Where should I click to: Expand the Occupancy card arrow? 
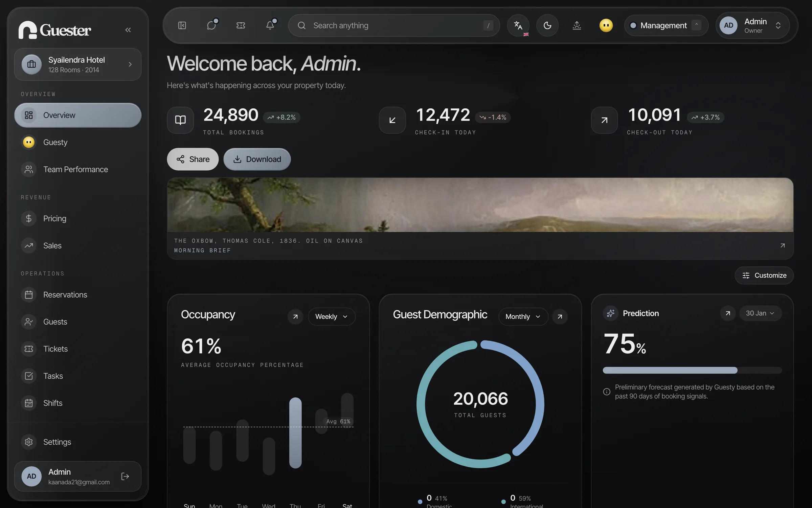[x=295, y=317]
